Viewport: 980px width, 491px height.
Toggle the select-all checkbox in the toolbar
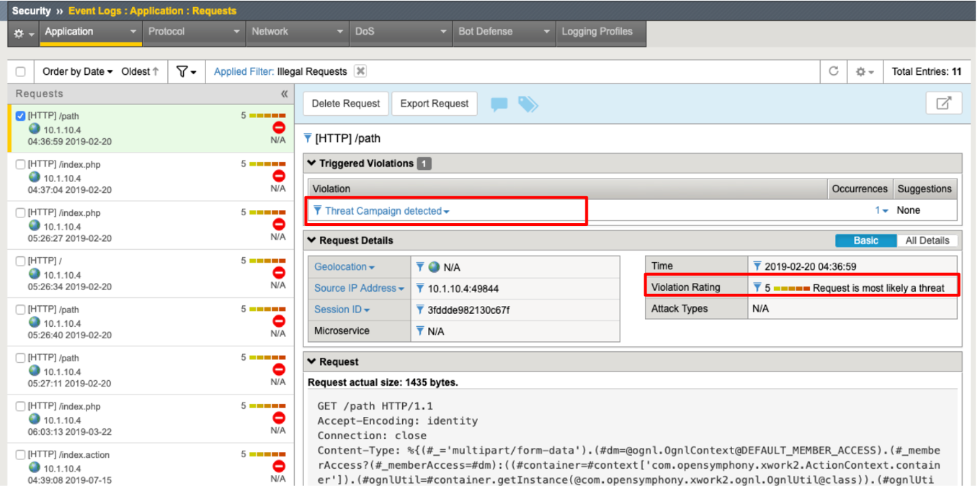click(20, 71)
